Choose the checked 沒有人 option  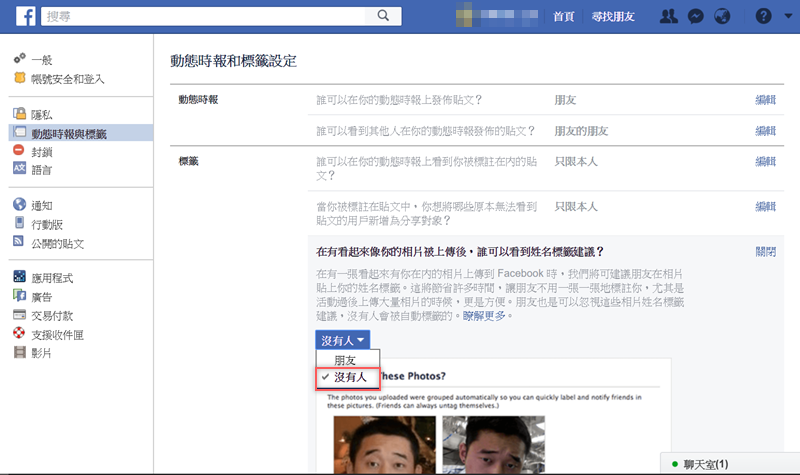tap(348, 378)
